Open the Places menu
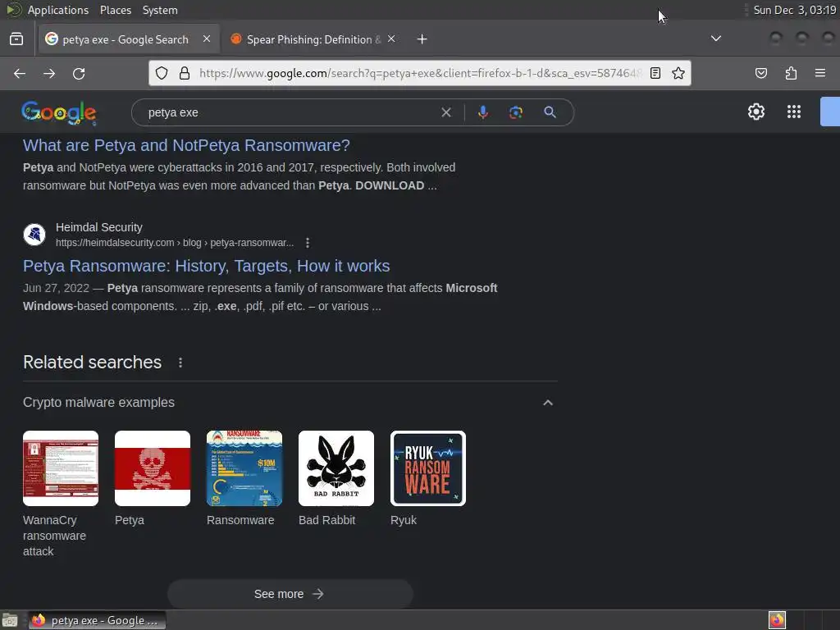 point(116,10)
